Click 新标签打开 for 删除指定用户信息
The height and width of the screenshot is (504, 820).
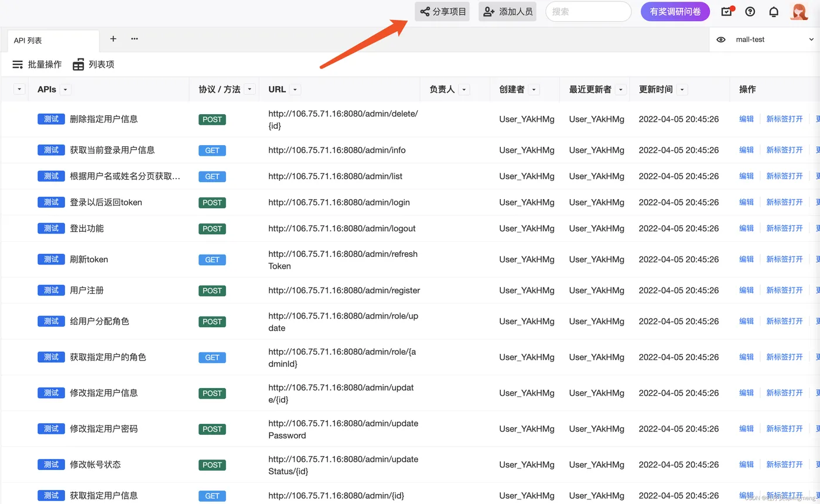tap(784, 119)
